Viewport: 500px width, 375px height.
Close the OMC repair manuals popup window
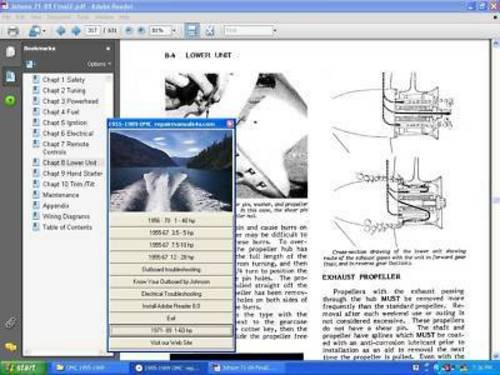230,124
